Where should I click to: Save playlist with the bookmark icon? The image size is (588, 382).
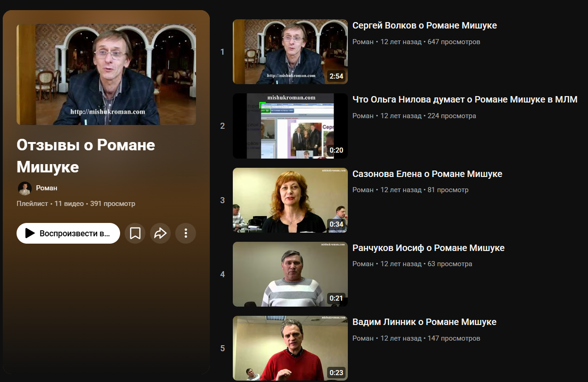click(135, 234)
